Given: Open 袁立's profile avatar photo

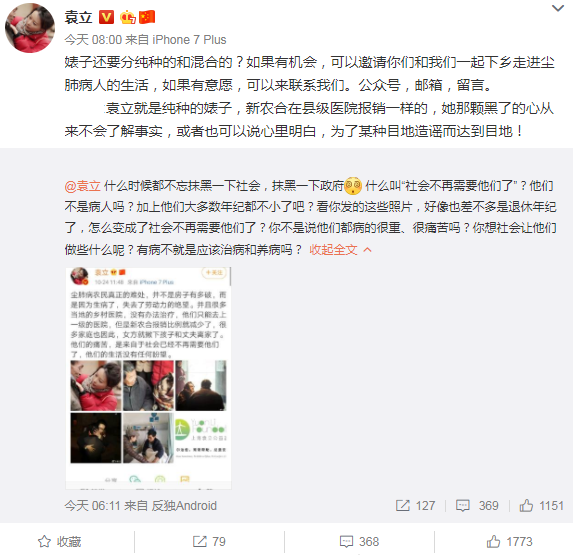Looking at the screenshot, I should coord(30,28).
